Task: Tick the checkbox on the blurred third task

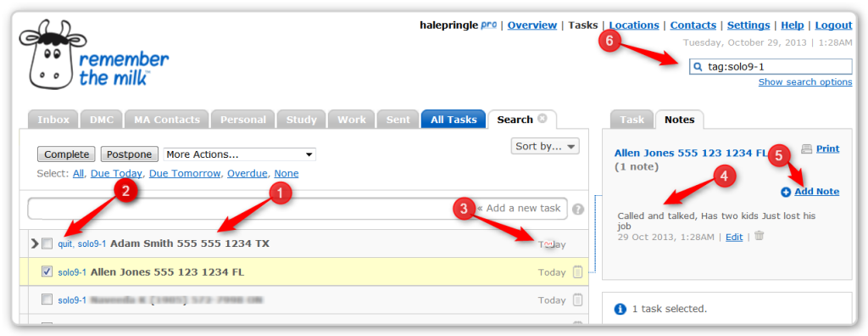Action: (47, 300)
